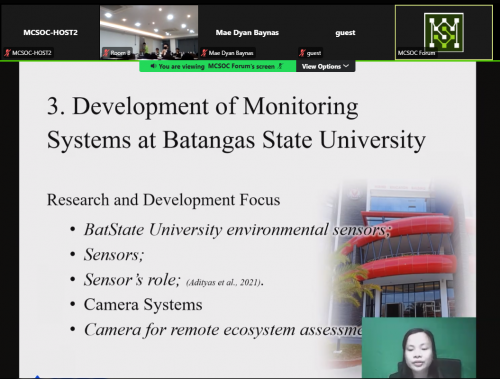Click the bullet text 'Camera Systems'
The width and height of the screenshot is (500, 379).
point(143,305)
